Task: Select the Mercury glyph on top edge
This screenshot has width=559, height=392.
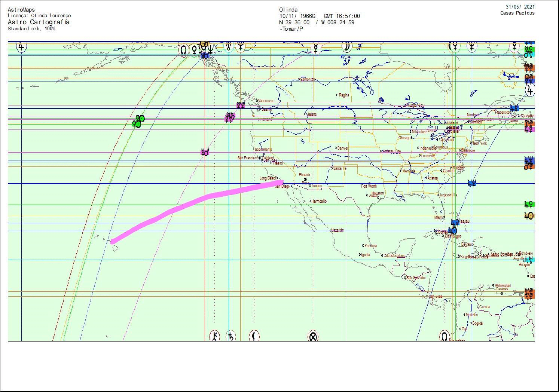Action: [x=316, y=48]
